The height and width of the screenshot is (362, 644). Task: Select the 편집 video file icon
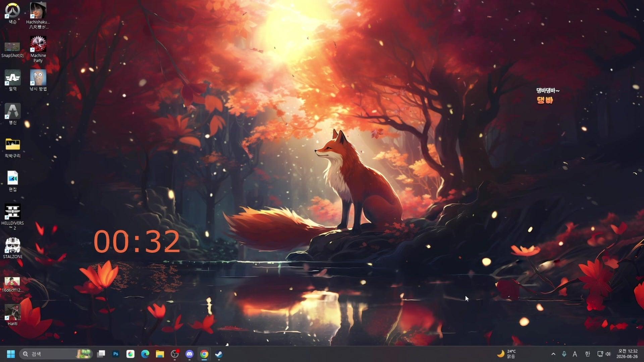pos(12,181)
